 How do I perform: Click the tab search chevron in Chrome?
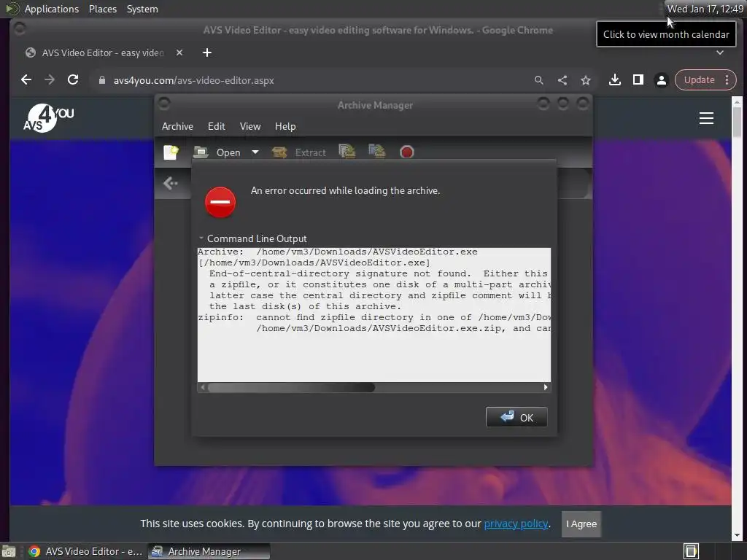(720, 52)
